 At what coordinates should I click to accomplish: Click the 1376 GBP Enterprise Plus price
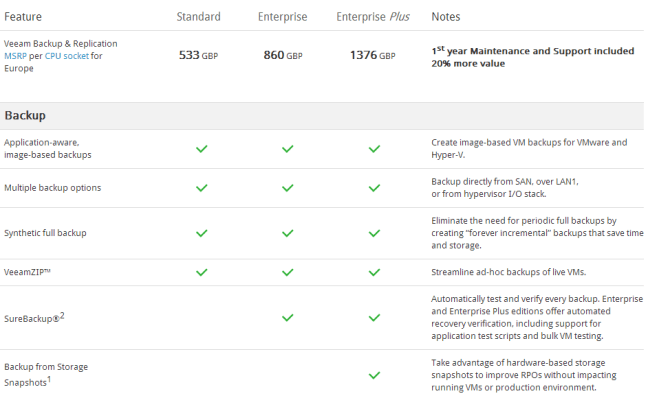pos(373,55)
